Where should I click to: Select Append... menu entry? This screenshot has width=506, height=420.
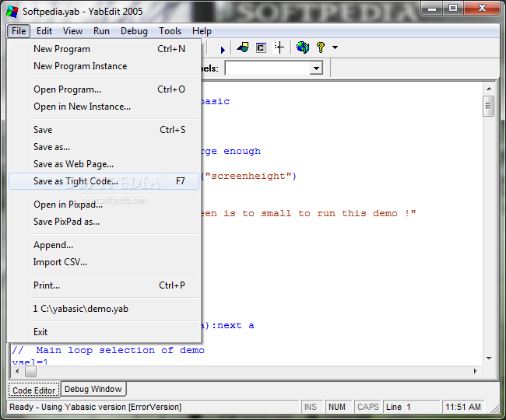104,245
